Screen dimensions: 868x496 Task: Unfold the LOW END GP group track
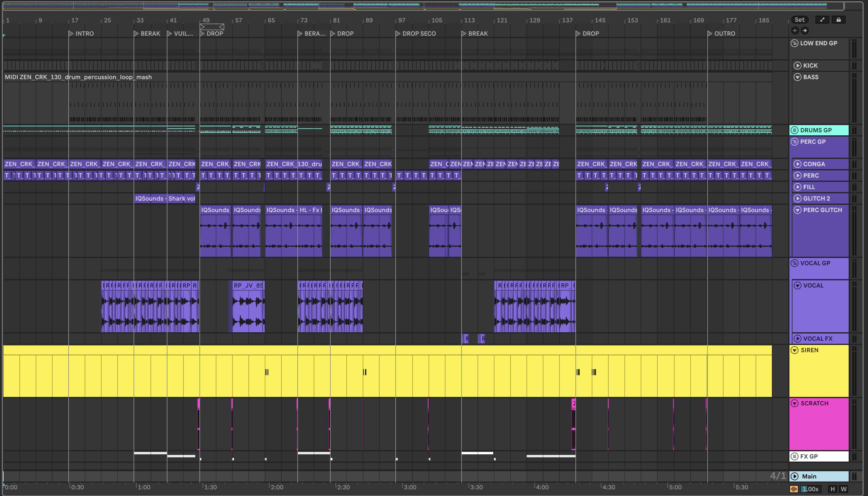tap(794, 43)
